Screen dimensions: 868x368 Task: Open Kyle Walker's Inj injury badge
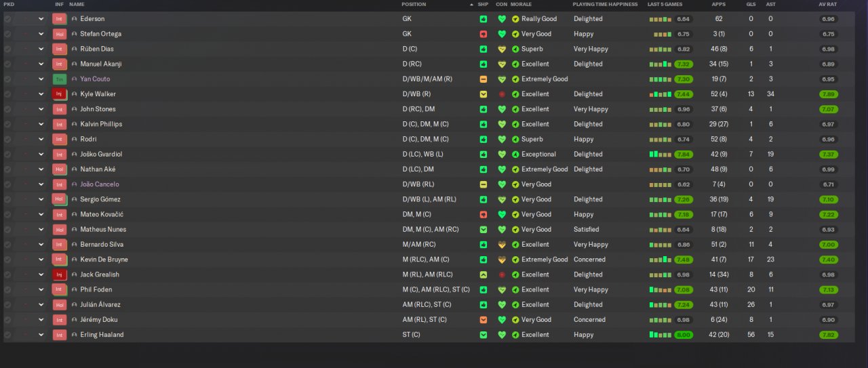(60, 94)
